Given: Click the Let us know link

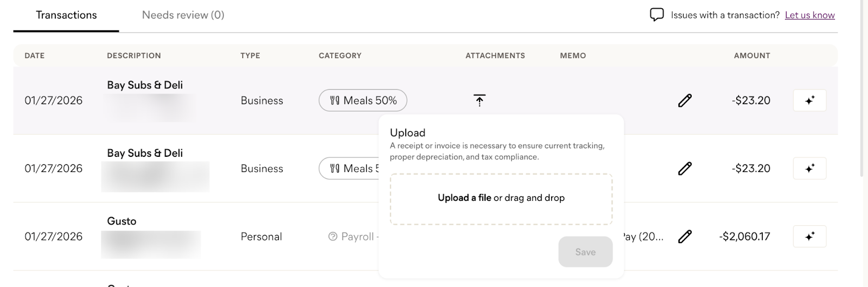Looking at the screenshot, I should (x=809, y=15).
